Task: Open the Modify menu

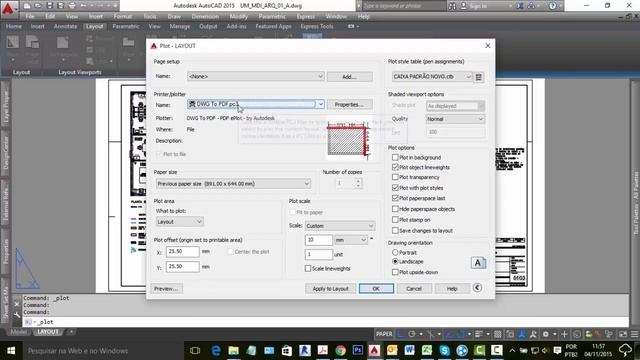Action: pos(238,17)
